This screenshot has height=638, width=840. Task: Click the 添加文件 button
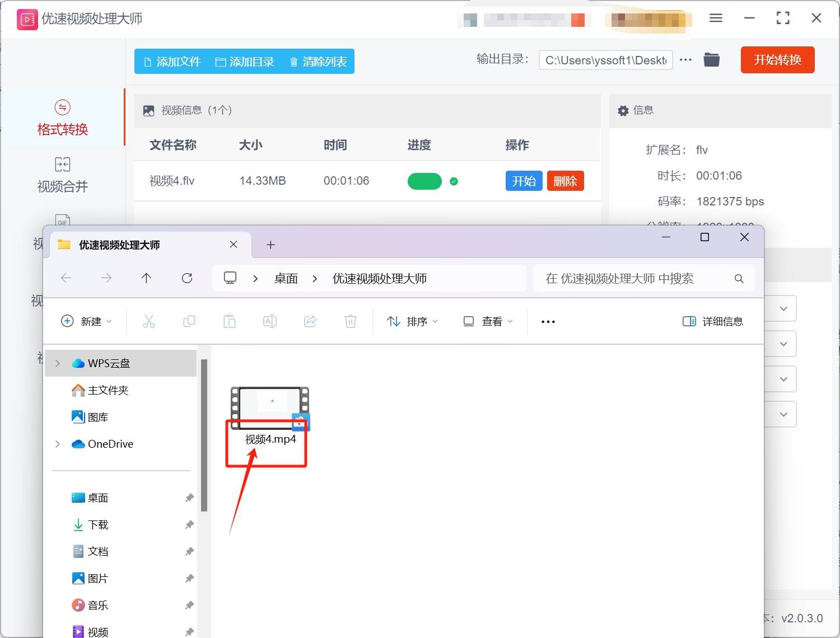pos(172,62)
